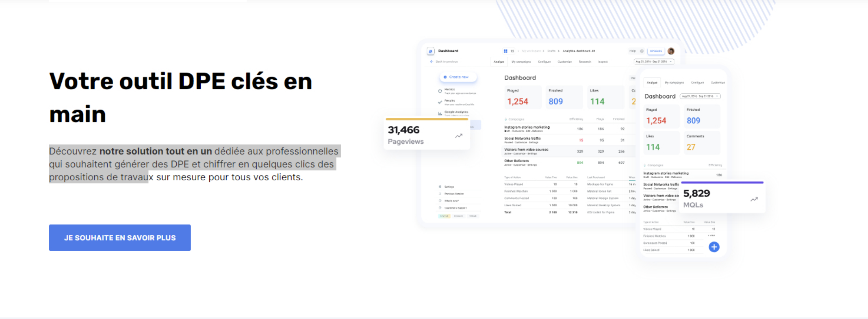Click the Create new button
Viewport: 868px width, 319px height.
(x=458, y=77)
